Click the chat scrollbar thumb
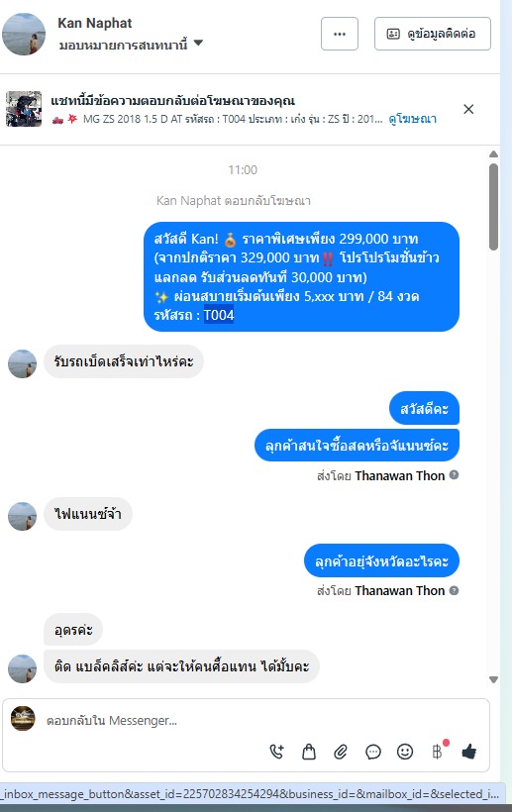The width and height of the screenshot is (512, 812). tap(494, 207)
